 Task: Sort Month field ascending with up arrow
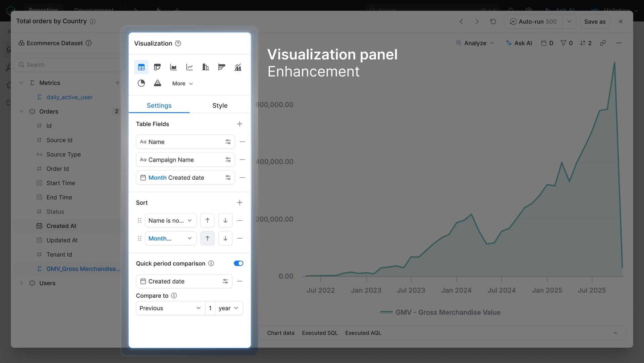pos(207,238)
